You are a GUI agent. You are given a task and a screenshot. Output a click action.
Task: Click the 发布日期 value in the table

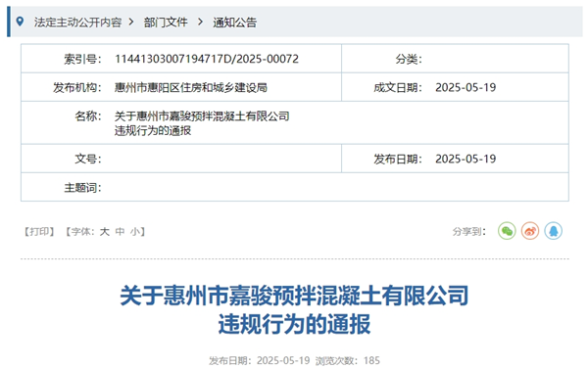(x=465, y=160)
